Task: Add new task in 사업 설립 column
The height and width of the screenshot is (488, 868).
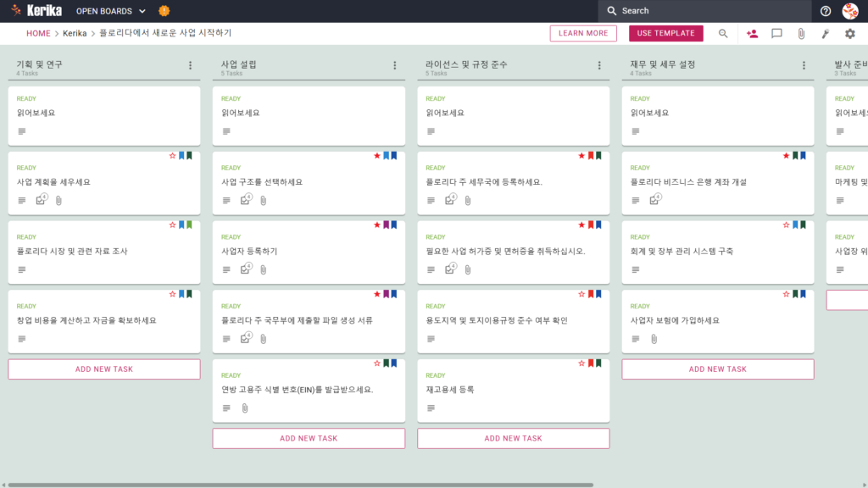Action: 309,438
